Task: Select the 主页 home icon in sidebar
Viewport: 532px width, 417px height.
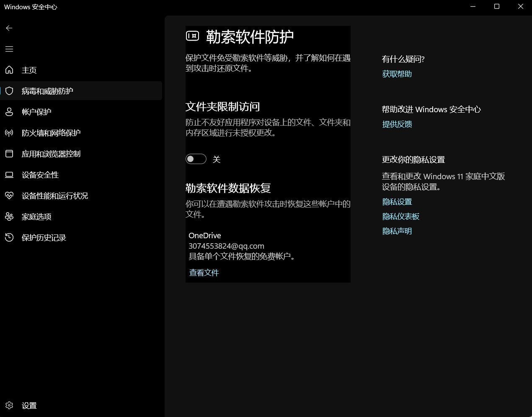Action: (x=9, y=70)
